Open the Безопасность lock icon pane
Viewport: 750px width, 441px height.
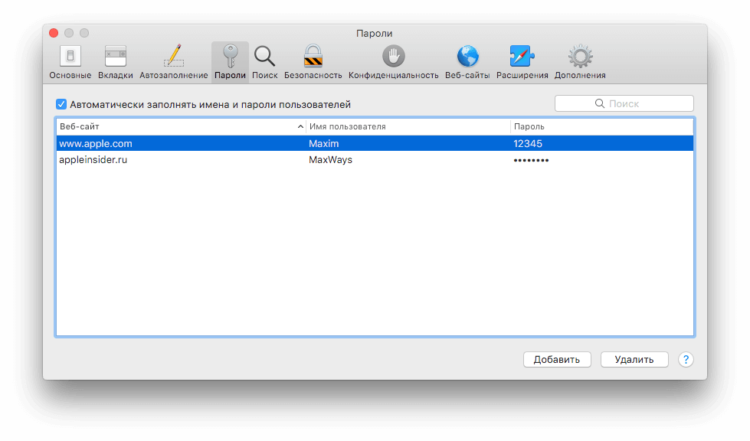point(313,62)
